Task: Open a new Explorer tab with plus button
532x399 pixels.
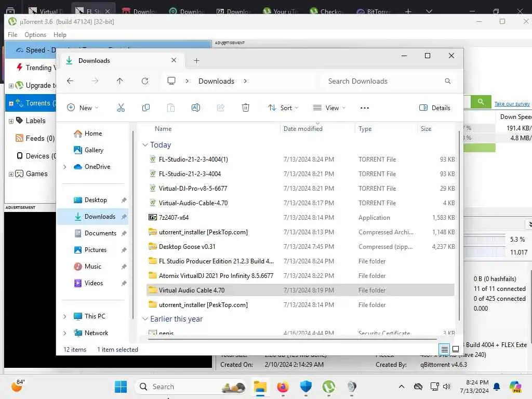Action: (196, 61)
